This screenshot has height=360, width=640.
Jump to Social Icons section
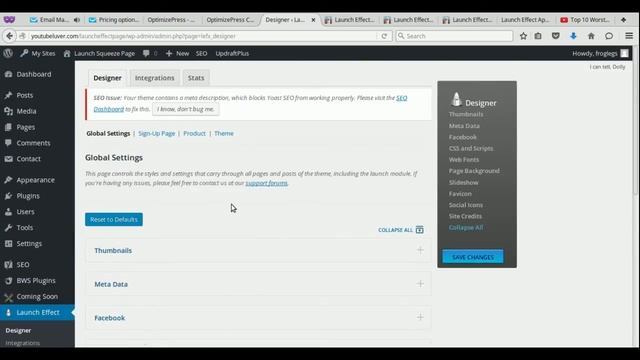point(466,205)
